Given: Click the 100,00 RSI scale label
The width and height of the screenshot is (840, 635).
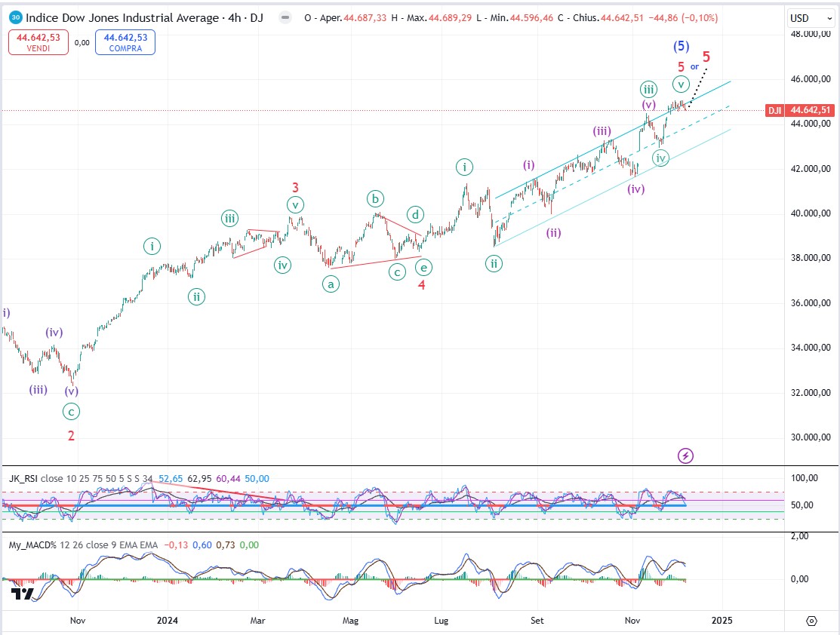Looking at the screenshot, I should (x=805, y=478).
